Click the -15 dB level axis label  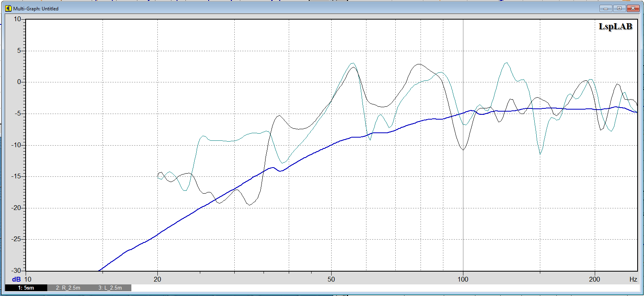(16, 176)
